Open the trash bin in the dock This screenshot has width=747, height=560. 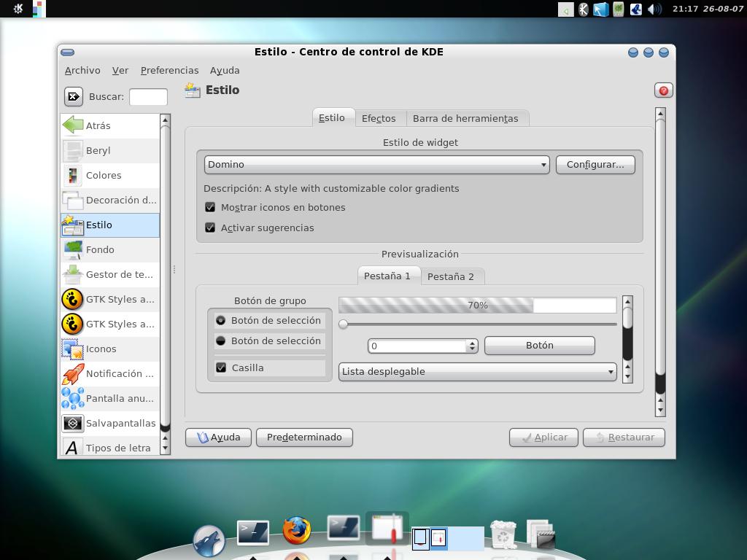[503, 534]
